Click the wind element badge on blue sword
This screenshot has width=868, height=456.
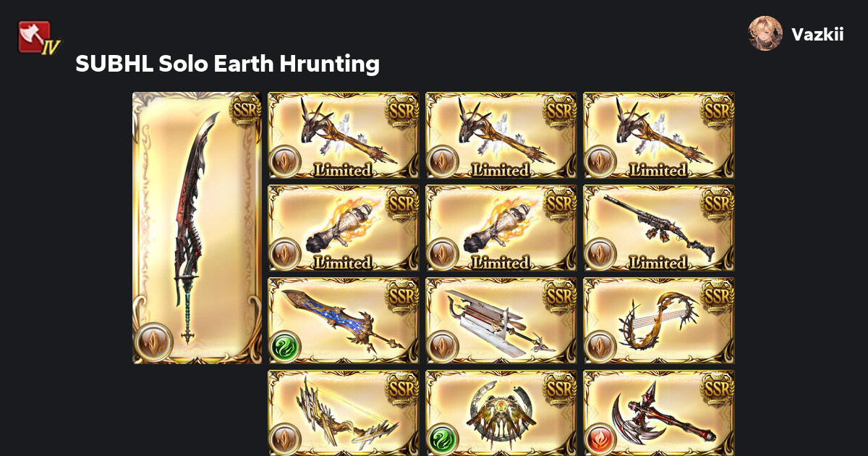coord(286,347)
